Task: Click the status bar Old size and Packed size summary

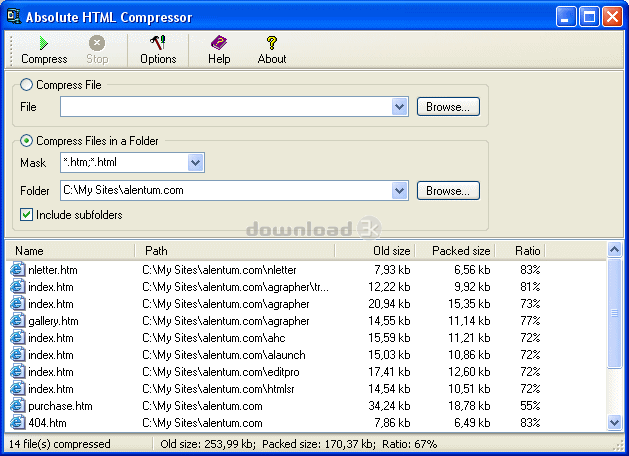Action: point(298,444)
